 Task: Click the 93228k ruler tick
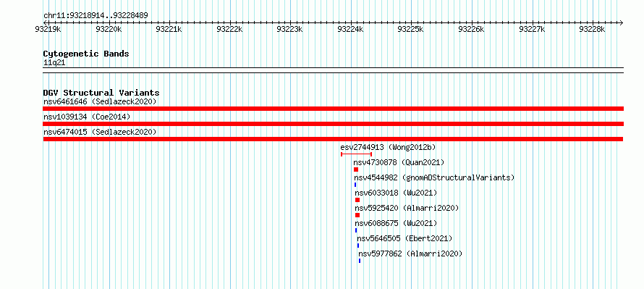(593, 29)
